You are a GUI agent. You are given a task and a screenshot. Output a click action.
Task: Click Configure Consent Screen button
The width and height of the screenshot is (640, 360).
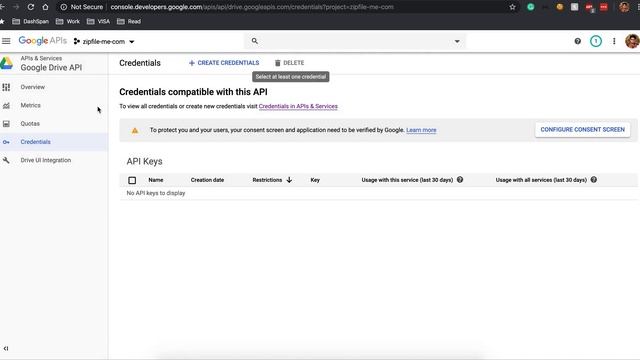click(582, 130)
